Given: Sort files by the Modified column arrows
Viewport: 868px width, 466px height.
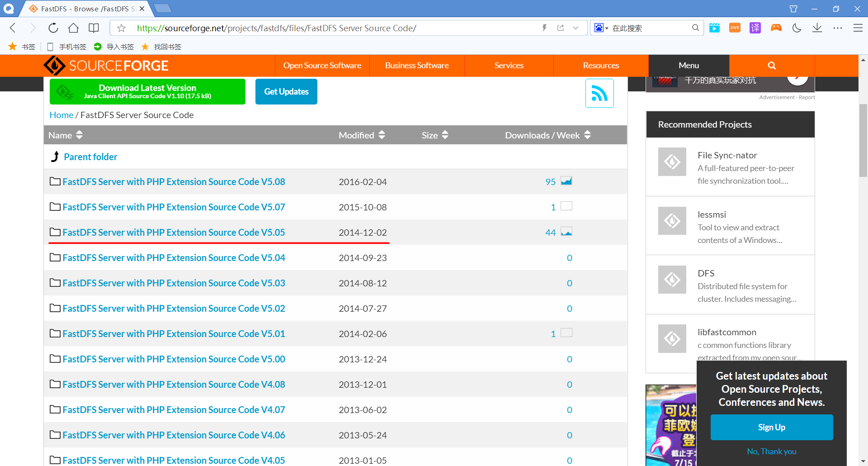Looking at the screenshot, I should tap(382, 134).
